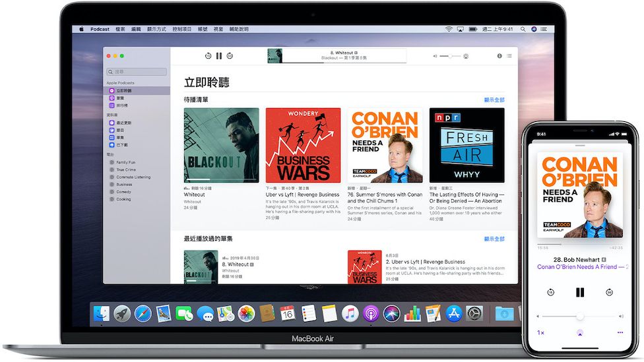The height and width of the screenshot is (362, 644).
Task: Adjust the iPhone volume slider
Action: point(580,316)
